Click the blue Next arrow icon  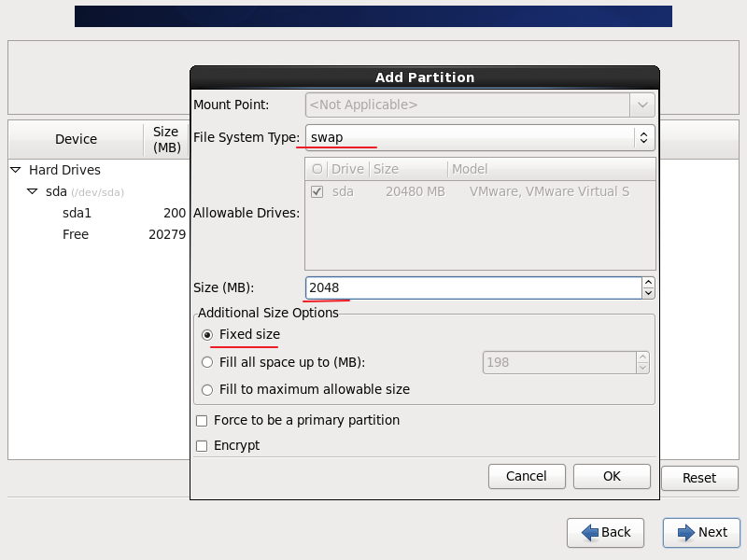686,532
